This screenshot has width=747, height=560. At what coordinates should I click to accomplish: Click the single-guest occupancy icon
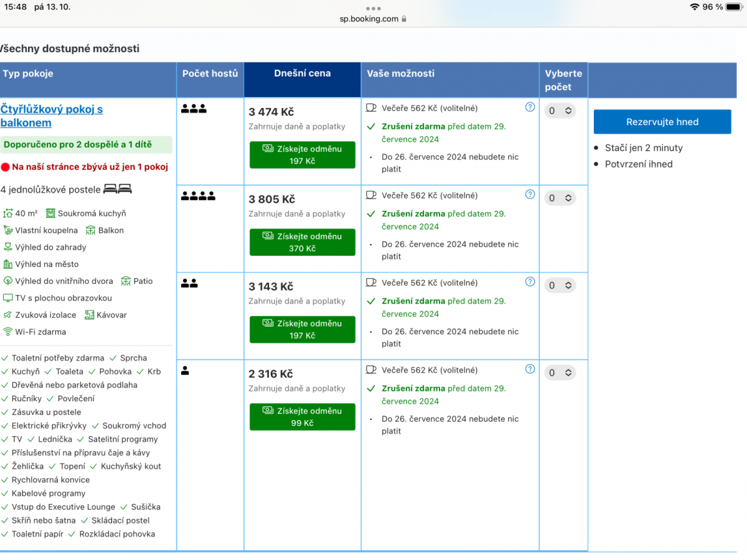[185, 371]
